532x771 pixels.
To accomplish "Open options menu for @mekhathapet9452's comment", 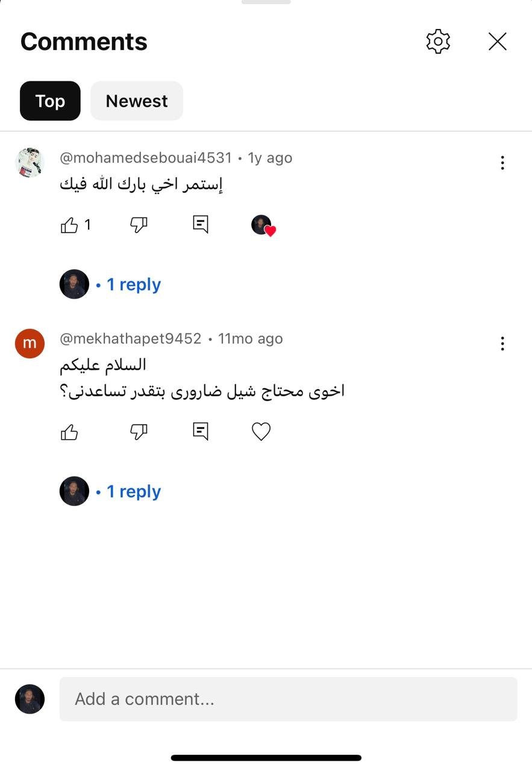I will (x=502, y=344).
